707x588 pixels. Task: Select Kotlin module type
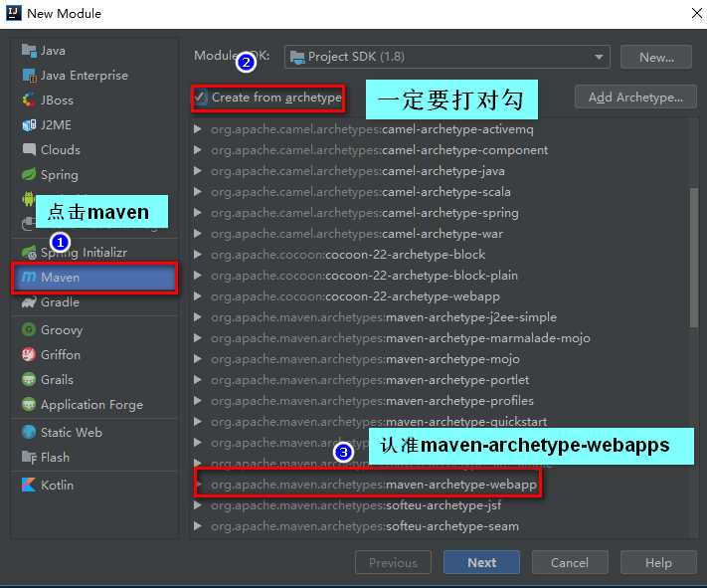[94, 486]
